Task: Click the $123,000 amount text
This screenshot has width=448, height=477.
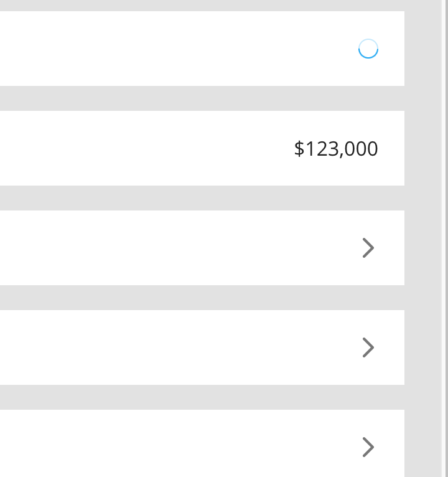Action: tap(336, 149)
